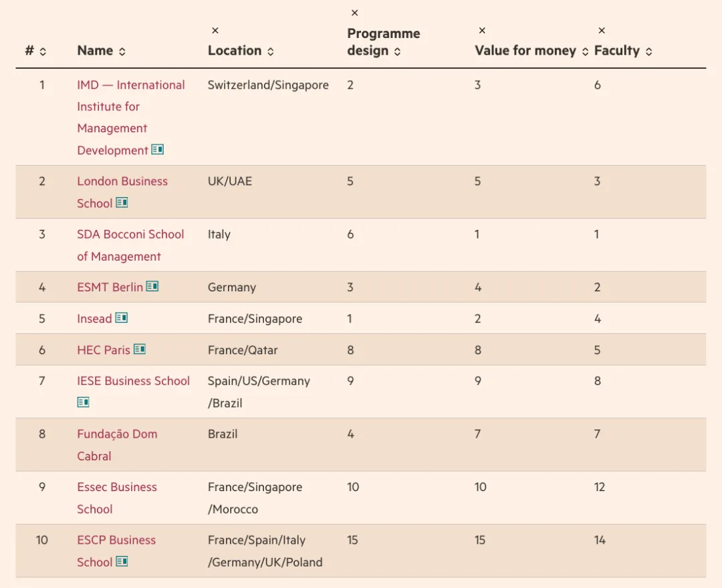Select Insead's France/Singapore location cell

(255, 319)
